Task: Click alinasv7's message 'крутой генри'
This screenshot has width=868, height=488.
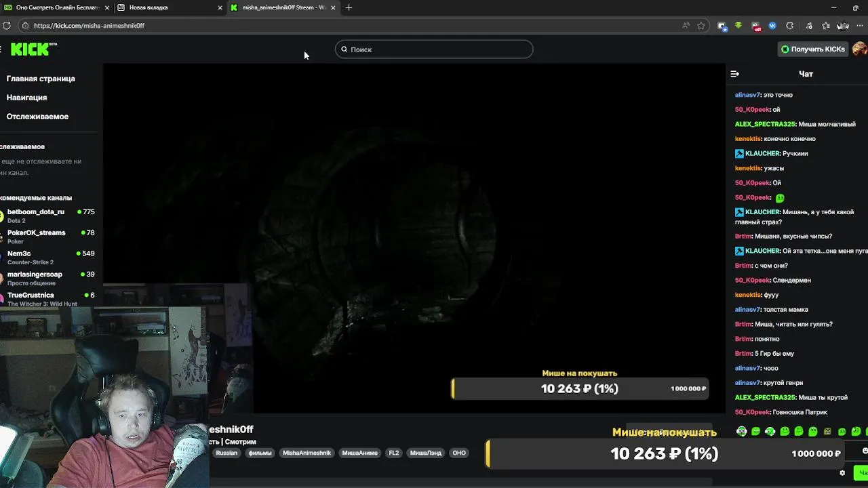Action: click(x=783, y=383)
